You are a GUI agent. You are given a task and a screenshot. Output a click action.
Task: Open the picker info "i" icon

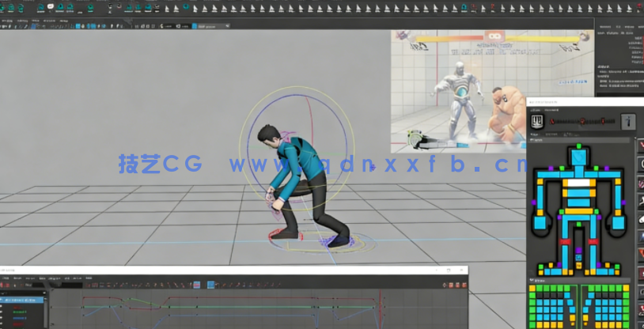tap(629, 121)
